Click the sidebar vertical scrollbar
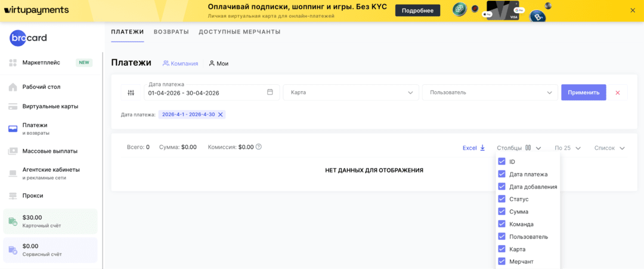Viewport: 644px width, 269px height. (x=103, y=160)
